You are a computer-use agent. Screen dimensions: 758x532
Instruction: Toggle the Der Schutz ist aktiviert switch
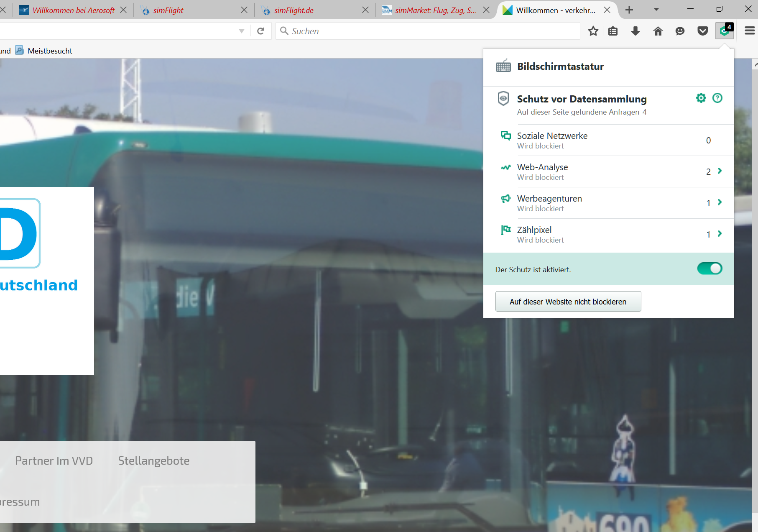(x=710, y=269)
